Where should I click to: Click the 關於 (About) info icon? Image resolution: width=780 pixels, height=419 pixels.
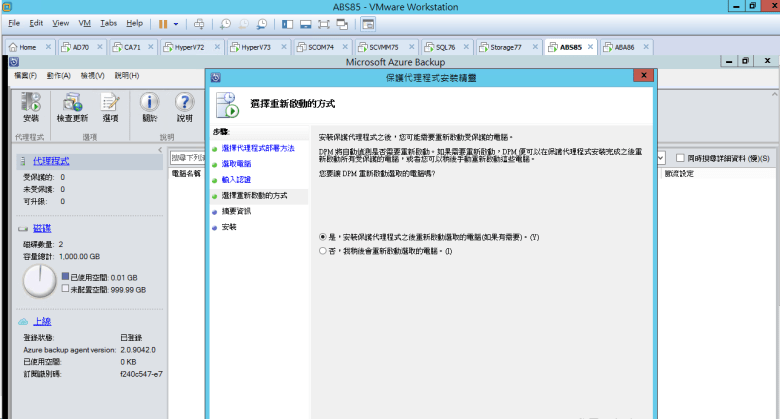pos(149,105)
